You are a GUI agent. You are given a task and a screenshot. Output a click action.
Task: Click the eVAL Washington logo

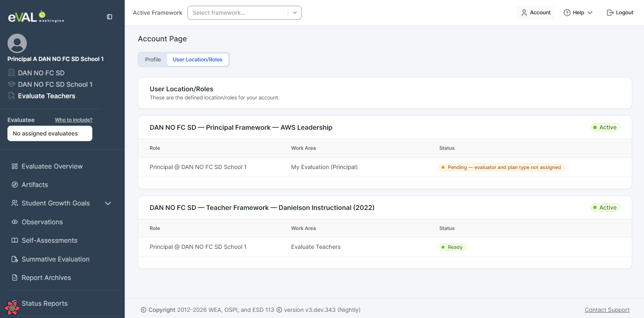[x=36, y=17]
